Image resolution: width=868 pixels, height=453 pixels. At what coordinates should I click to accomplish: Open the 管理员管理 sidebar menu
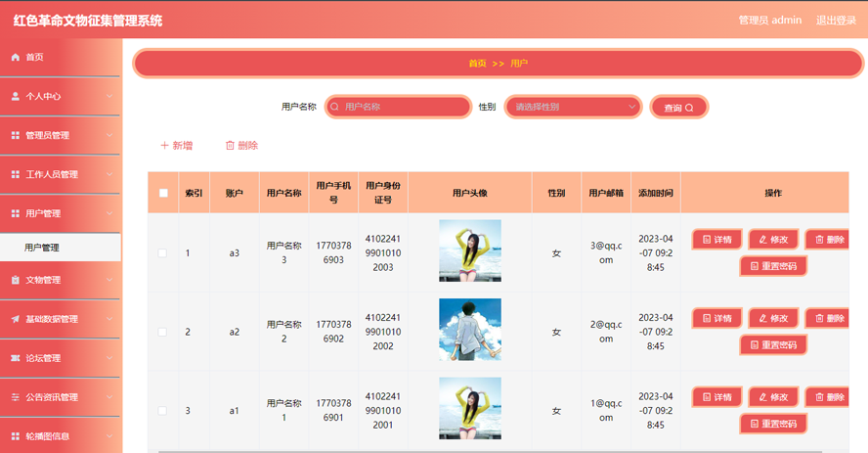[x=61, y=135]
